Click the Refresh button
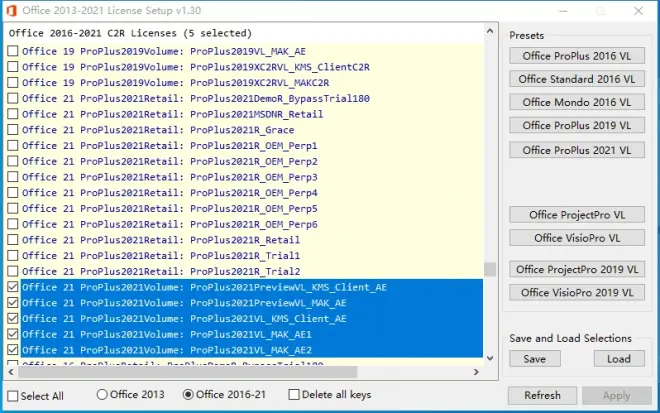660x413 pixels. pyautogui.click(x=542, y=395)
